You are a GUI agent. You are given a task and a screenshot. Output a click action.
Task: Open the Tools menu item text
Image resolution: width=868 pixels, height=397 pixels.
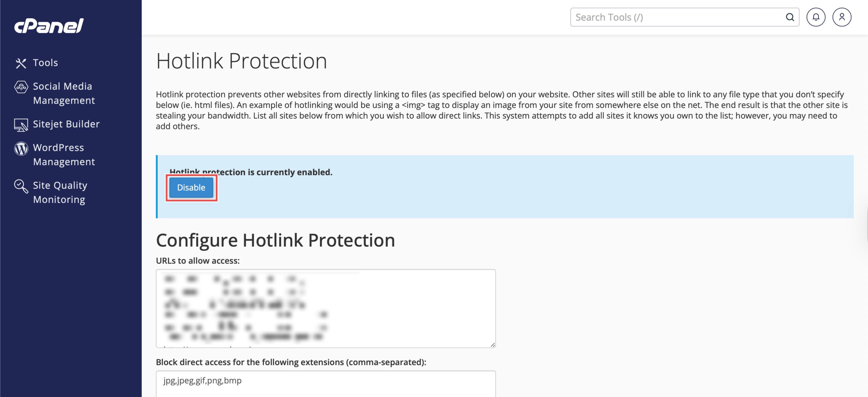point(45,63)
